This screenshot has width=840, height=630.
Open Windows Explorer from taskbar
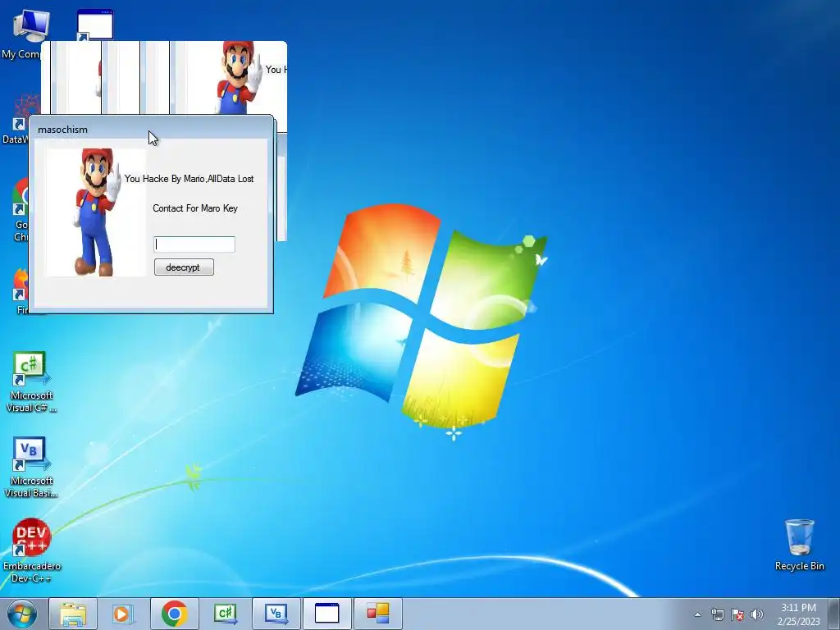click(x=73, y=614)
